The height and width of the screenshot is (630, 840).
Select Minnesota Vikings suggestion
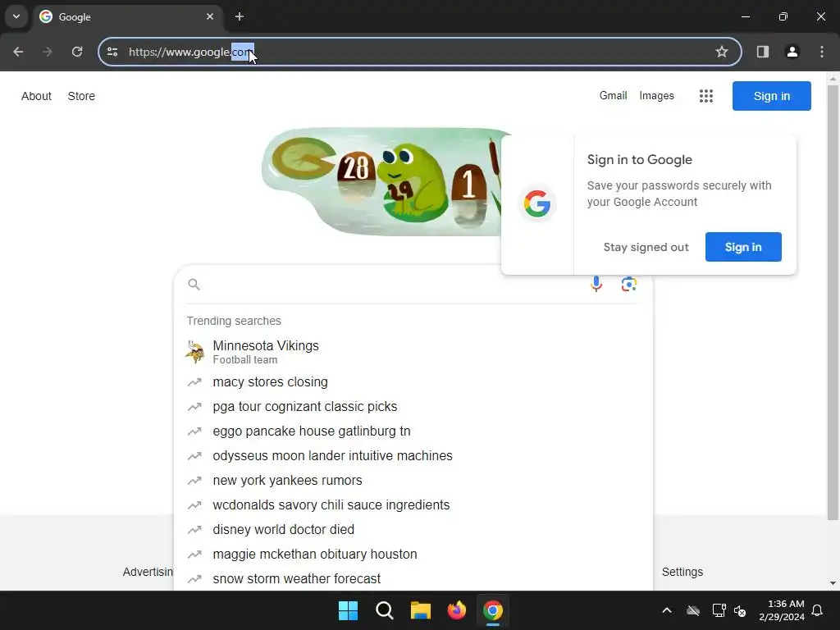[x=413, y=352]
